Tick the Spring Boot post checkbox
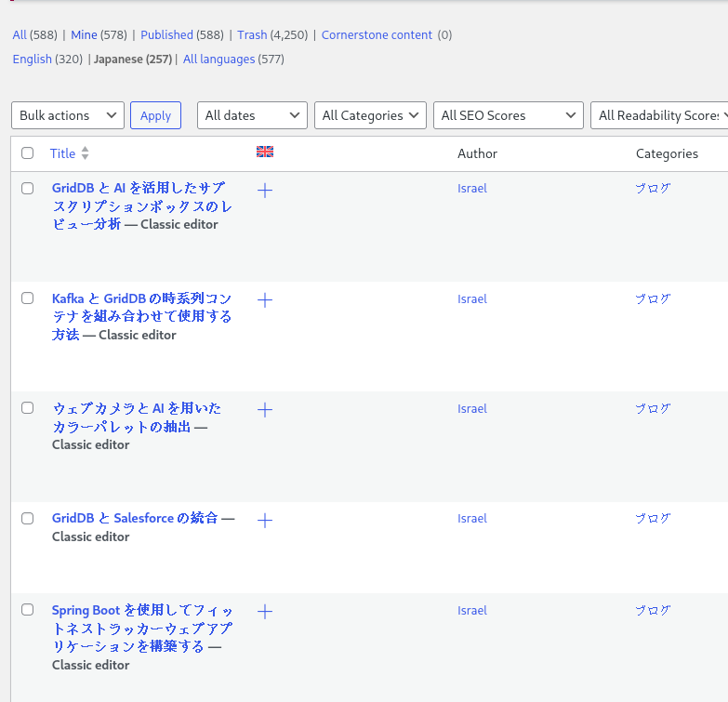The height and width of the screenshot is (702, 728). point(28,610)
